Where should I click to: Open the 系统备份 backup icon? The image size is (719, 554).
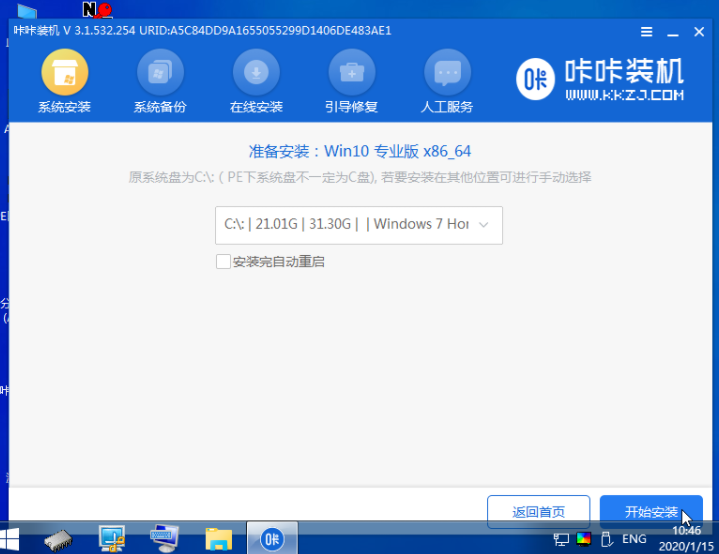(x=160, y=72)
